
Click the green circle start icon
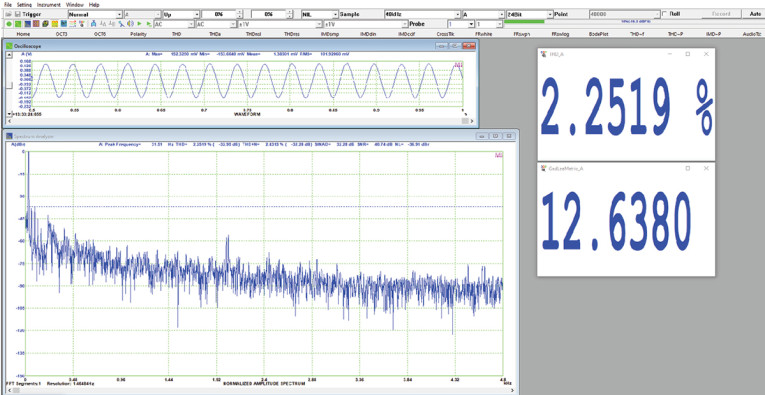point(9,23)
